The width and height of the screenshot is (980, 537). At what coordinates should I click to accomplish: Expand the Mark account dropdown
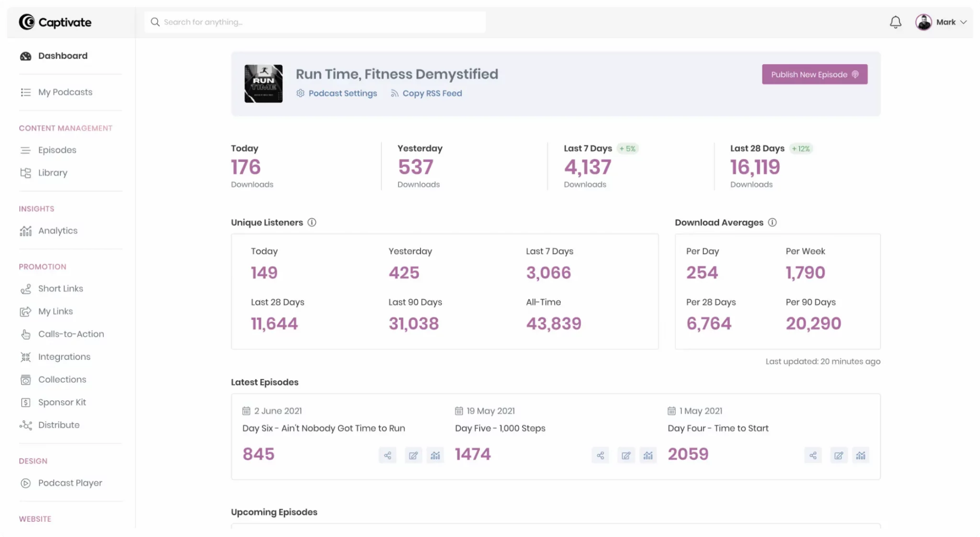[941, 22]
